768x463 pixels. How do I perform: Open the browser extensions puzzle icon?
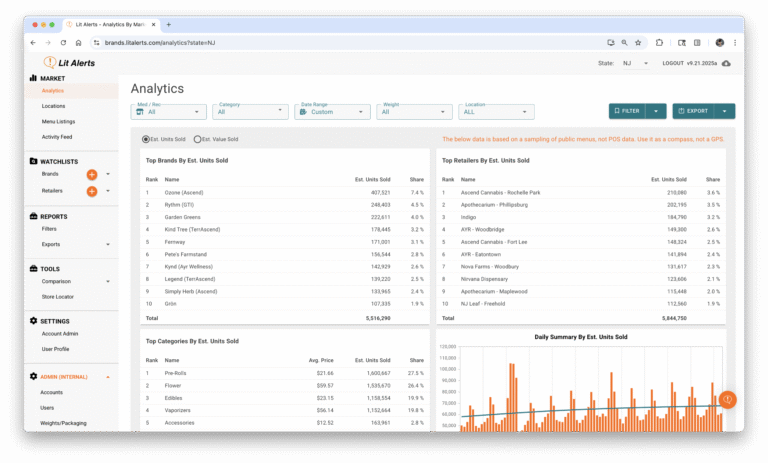[660, 43]
